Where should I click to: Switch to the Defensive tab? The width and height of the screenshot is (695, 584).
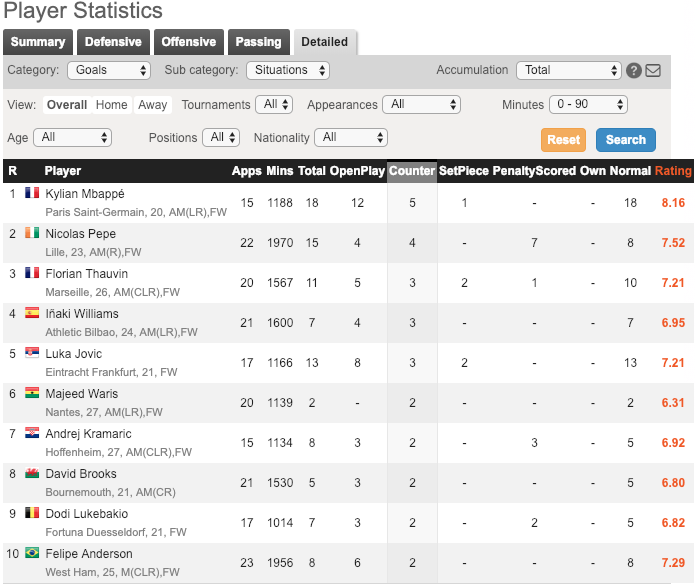tap(113, 42)
